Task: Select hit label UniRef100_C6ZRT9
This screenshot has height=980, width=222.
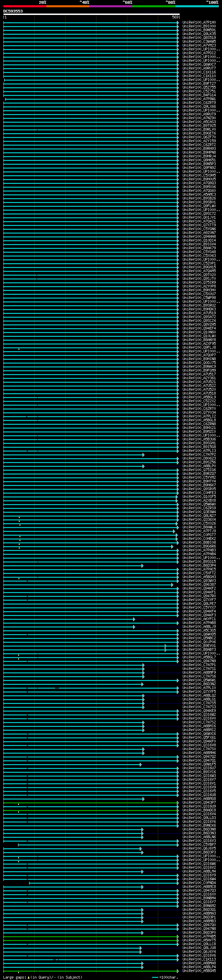Action: click(199, 103)
